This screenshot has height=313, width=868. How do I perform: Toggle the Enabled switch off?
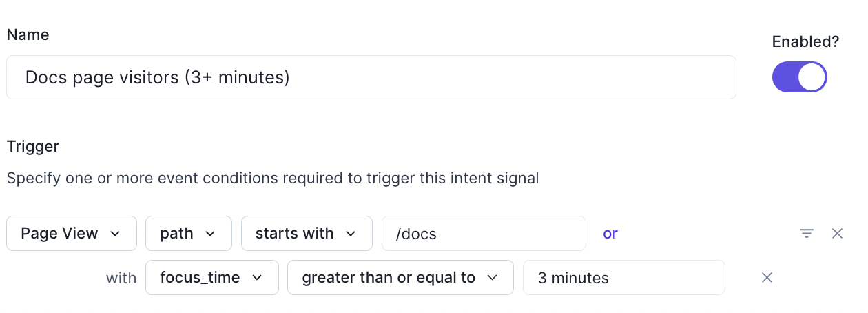point(799,77)
